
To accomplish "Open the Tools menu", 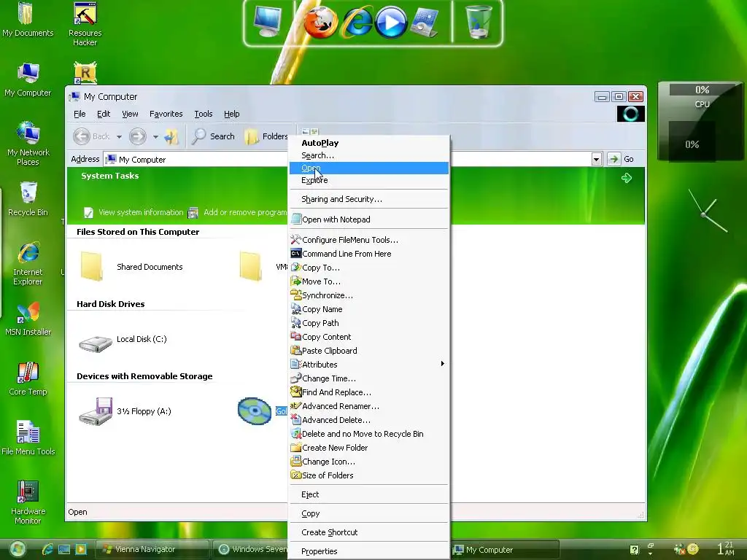I will 203,114.
